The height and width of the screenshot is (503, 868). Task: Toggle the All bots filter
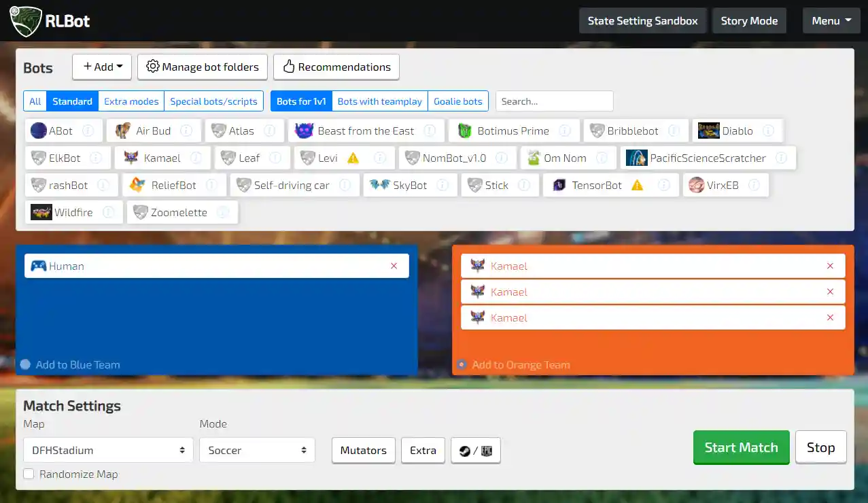[x=35, y=101]
